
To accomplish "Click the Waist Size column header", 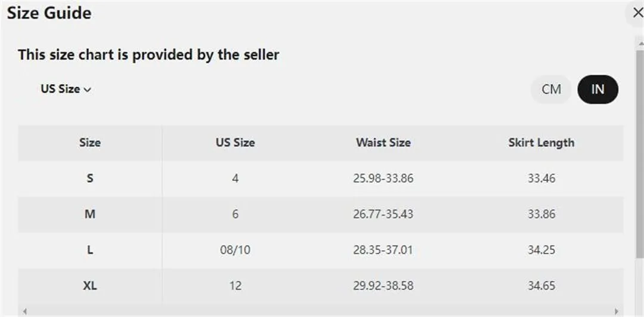I will tap(383, 143).
